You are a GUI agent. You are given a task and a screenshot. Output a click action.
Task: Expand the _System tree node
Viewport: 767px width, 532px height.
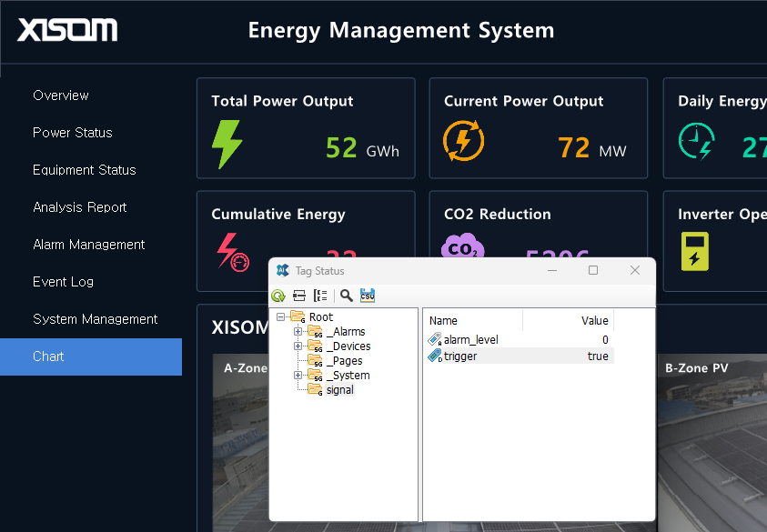[298, 376]
